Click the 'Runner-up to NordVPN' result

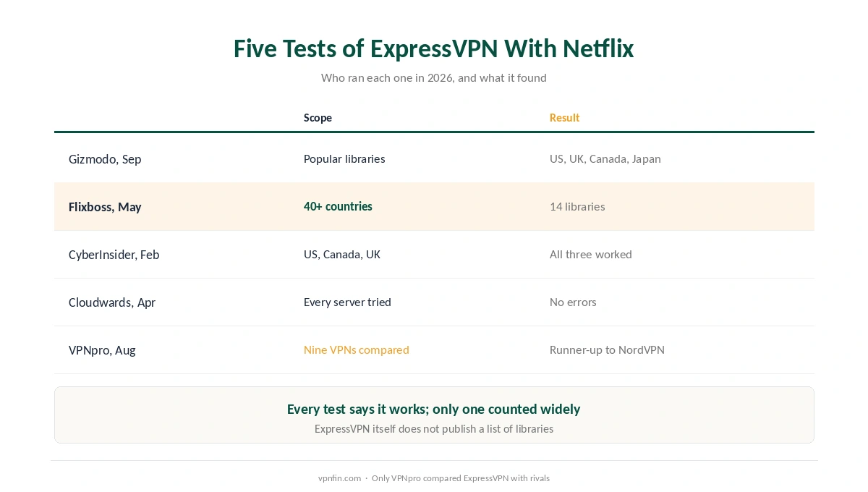pyautogui.click(x=607, y=349)
